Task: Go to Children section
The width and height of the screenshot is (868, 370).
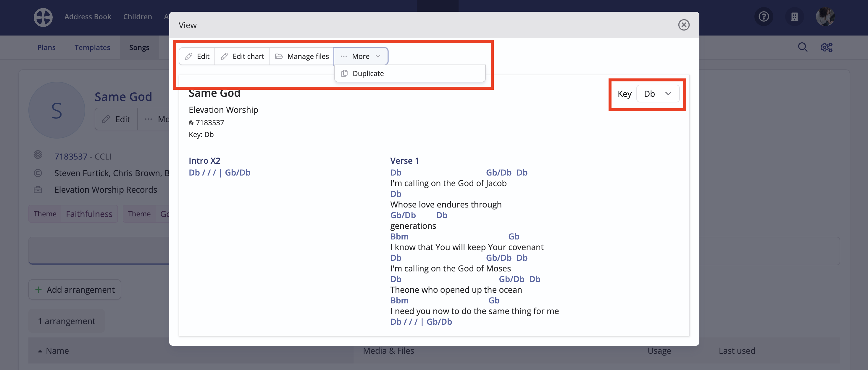Action: [x=138, y=17]
